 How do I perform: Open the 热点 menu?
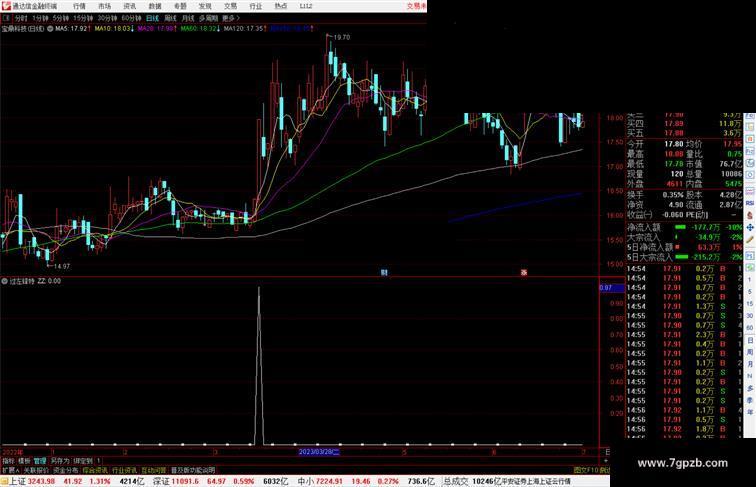point(281,6)
